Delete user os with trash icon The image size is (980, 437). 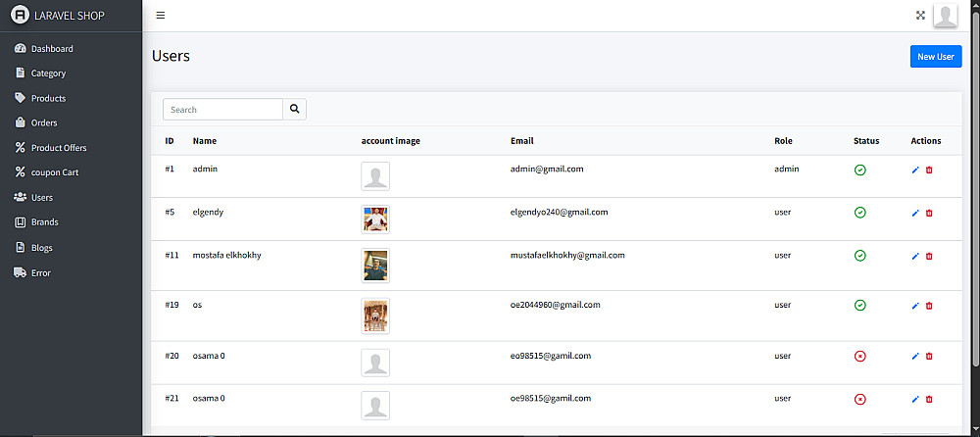click(929, 307)
